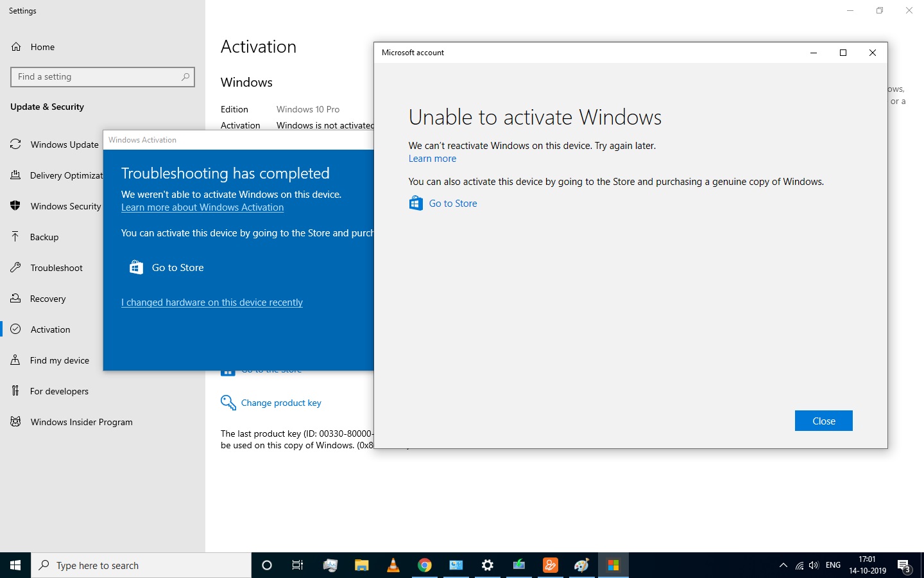Click the Type here to search box

tap(141, 565)
